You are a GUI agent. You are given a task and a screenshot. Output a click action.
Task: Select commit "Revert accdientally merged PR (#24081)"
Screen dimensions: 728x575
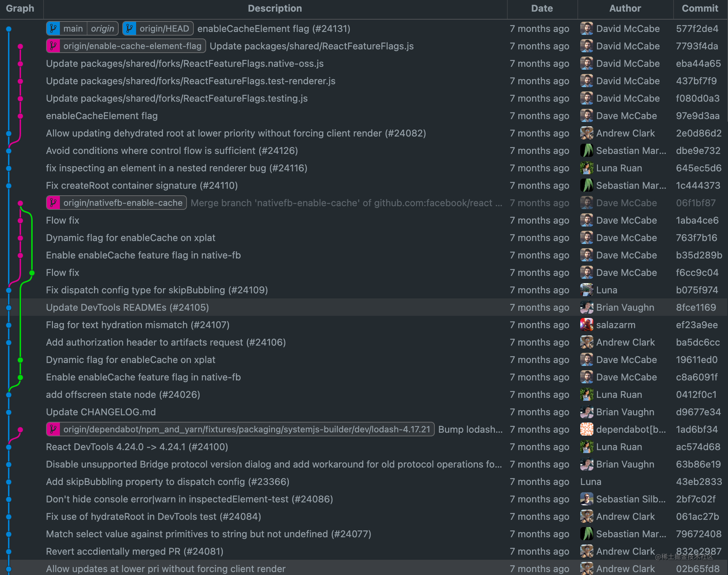pyautogui.click(x=135, y=551)
